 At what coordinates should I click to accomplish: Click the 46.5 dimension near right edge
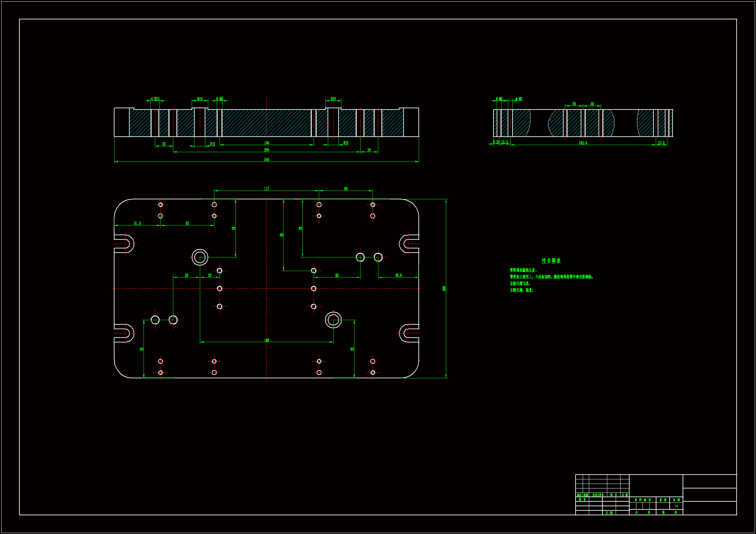pos(398,275)
